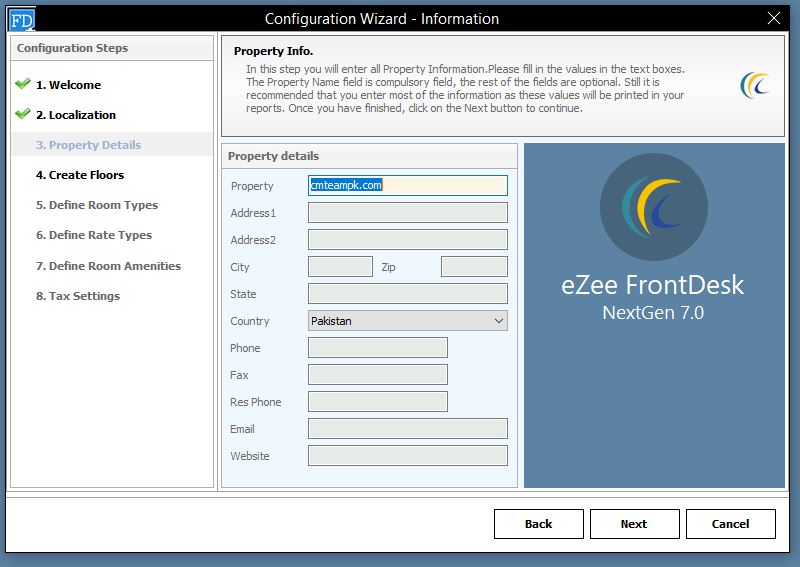Click the Next button

(635, 524)
